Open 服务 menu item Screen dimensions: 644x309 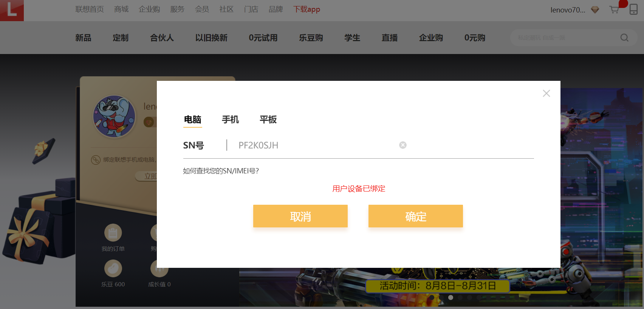click(x=177, y=9)
